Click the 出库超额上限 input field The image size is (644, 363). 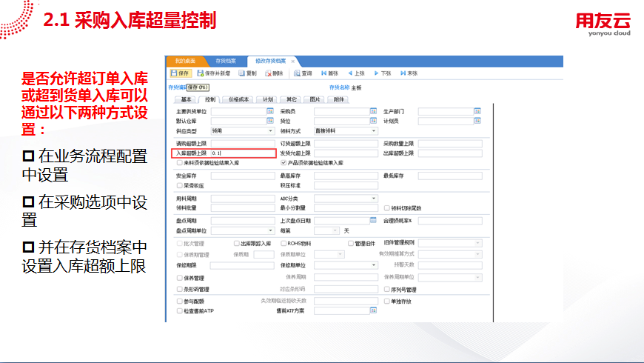[450, 153]
